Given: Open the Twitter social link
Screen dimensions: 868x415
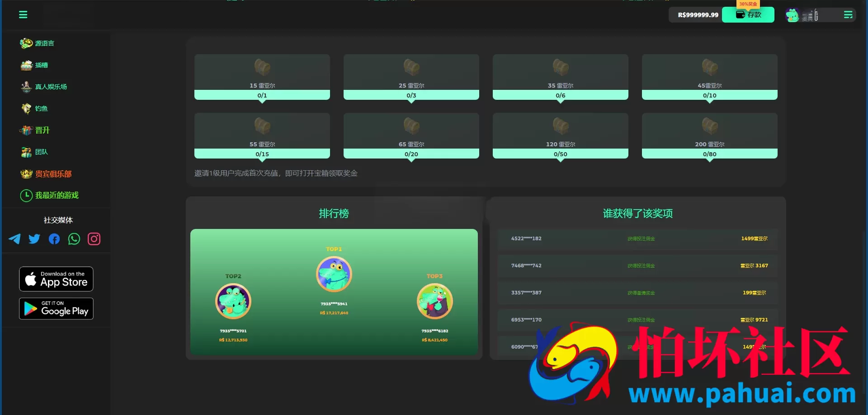Looking at the screenshot, I should click(34, 239).
